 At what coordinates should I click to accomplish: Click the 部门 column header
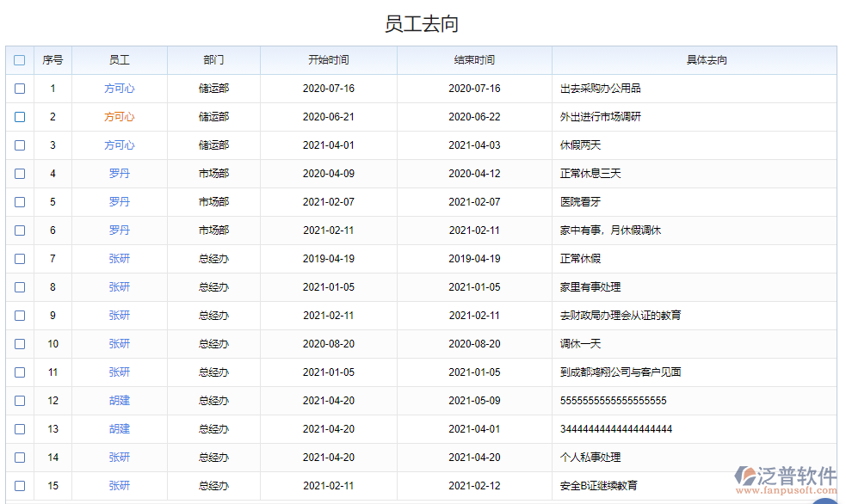[213, 59]
